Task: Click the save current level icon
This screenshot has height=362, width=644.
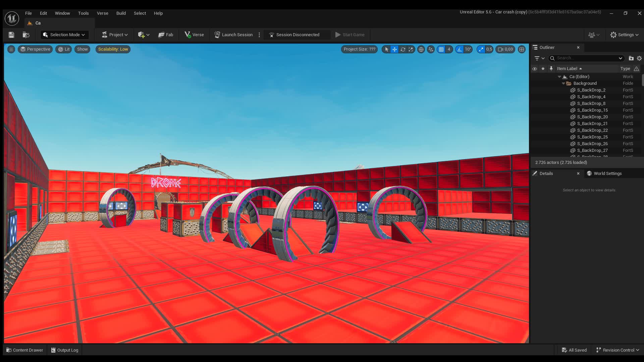Action: [11, 35]
